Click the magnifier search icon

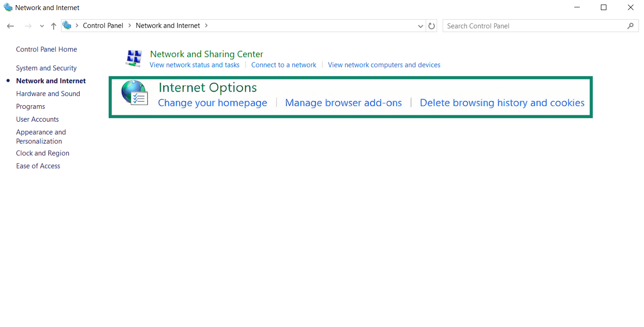(x=631, y=26)
